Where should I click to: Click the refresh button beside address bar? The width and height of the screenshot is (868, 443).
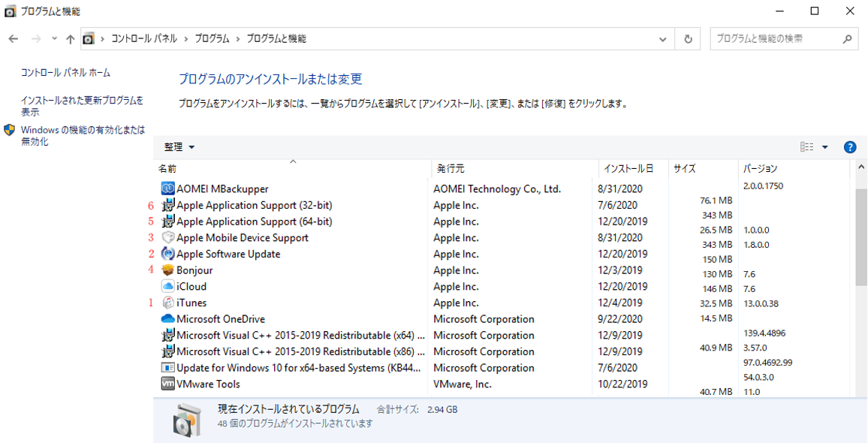688,39
